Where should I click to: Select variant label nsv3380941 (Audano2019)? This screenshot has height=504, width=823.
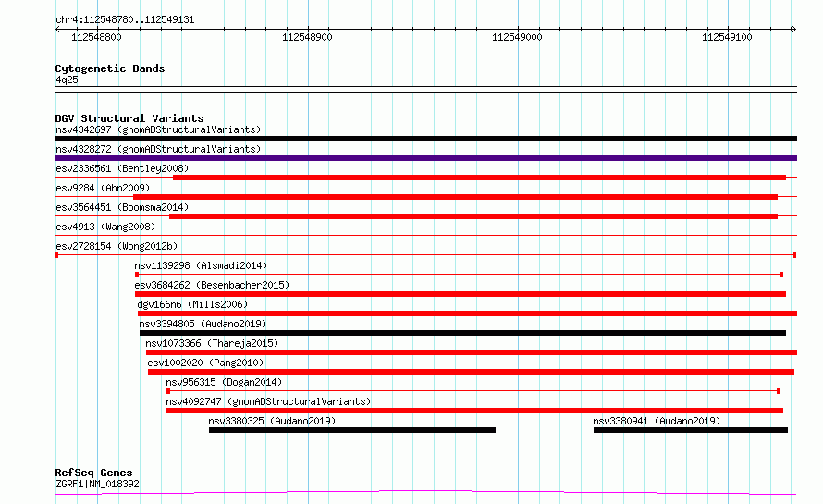point(657,421)
